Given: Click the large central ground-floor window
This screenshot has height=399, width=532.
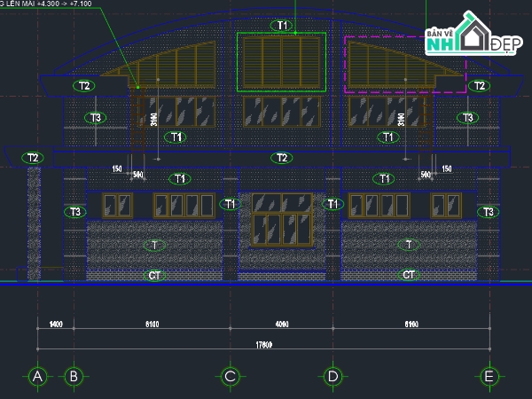Looking at the screenshot, I should (282, 220).
